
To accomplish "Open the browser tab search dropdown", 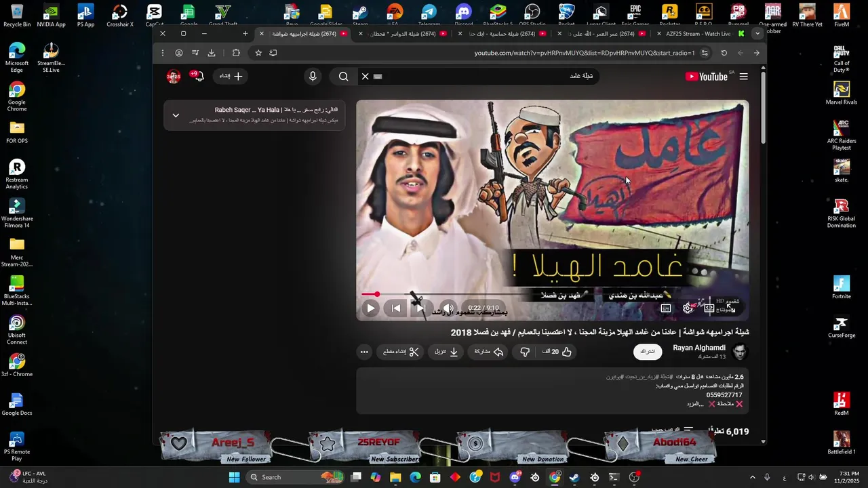I will (x=757, y=34).
